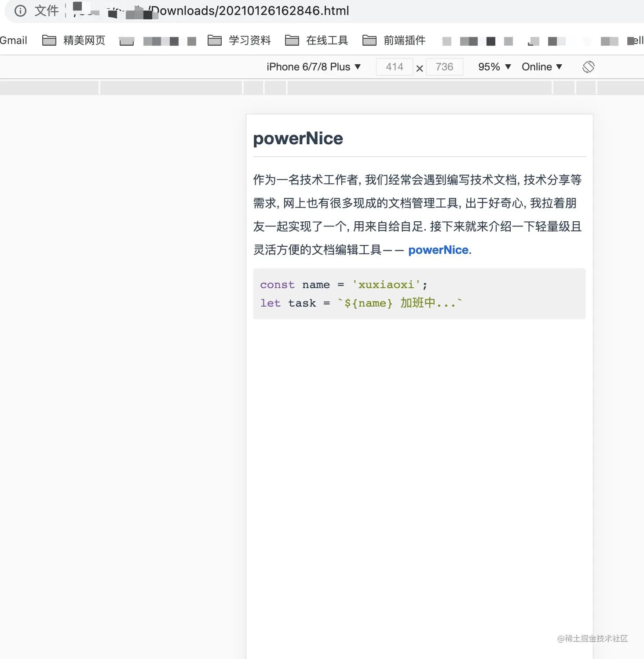Click the paragraph line beginning 友一起实现了一个
Image resolution: width=644 pixels, height=659 pixels.
pos(417,227)
